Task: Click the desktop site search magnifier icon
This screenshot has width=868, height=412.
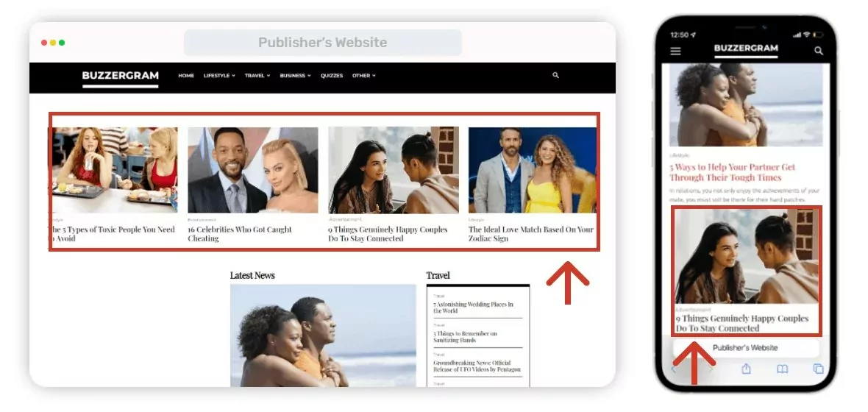Action: point(555,75)
